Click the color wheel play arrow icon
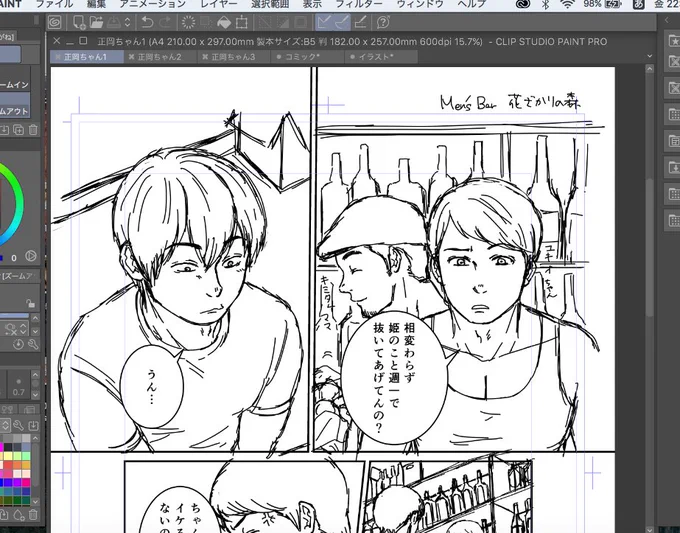 pyautogui.click(x=30, y=256)
